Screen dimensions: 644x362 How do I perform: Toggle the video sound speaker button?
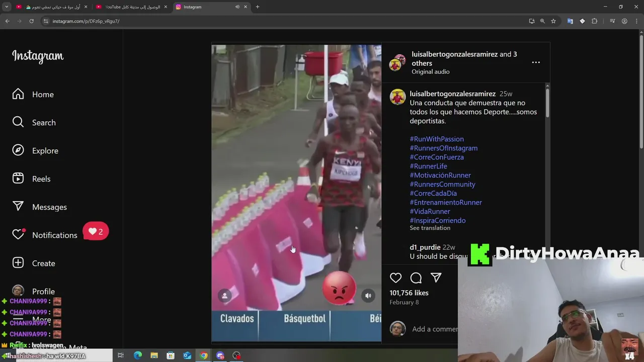(368, 296)
